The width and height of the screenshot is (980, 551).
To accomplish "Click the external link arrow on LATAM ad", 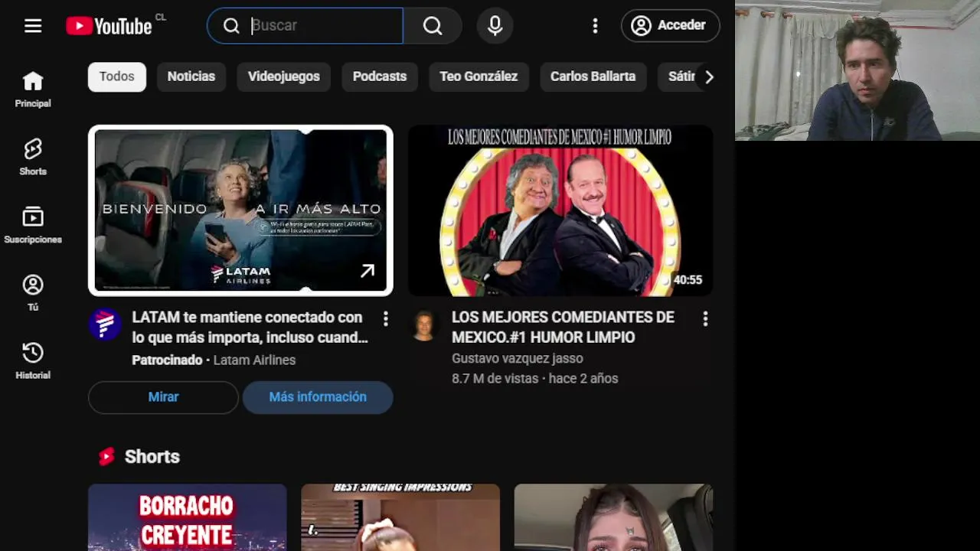I will click(367, 271).
